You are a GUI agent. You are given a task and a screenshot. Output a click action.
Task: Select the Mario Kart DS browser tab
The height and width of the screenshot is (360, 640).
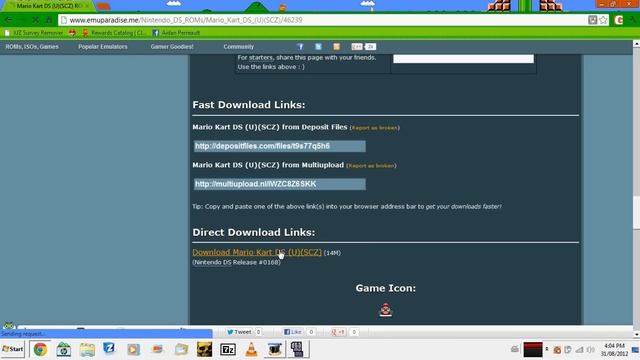point(48,6)
